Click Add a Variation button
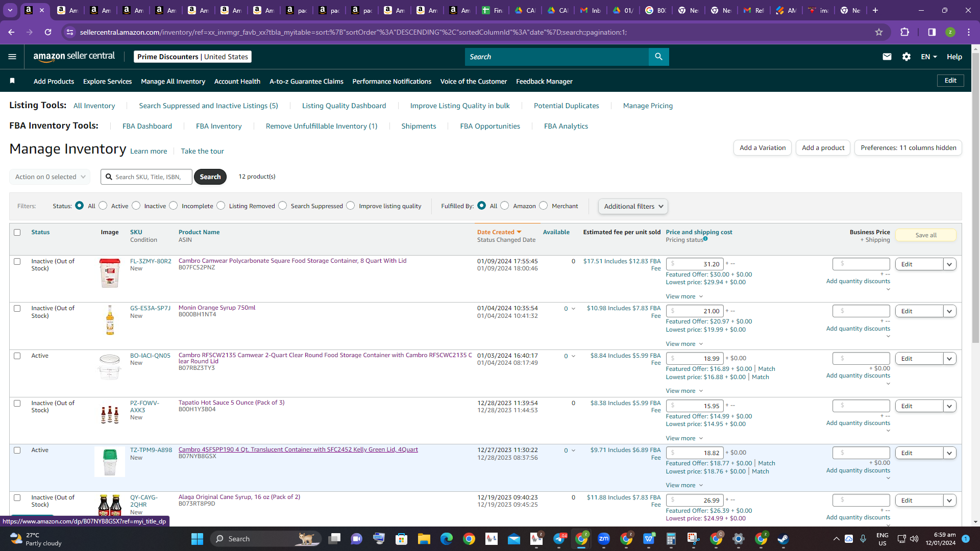 pos(763,148)
